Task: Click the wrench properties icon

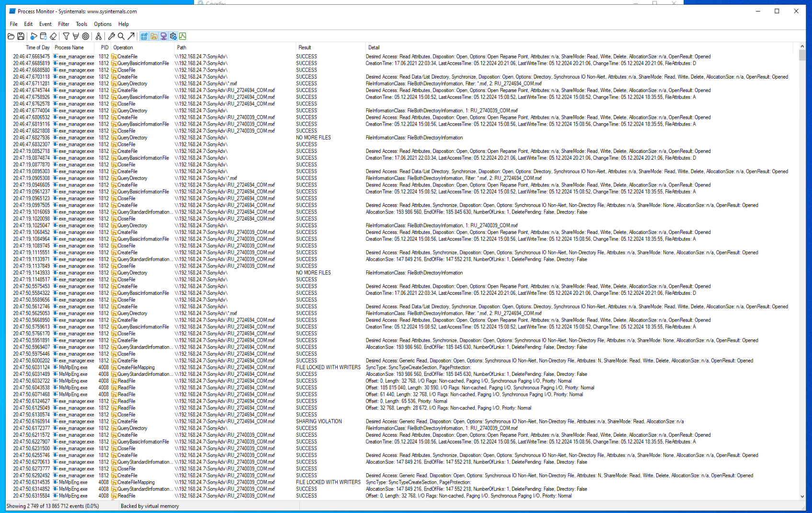Action: tap(111, 36)
